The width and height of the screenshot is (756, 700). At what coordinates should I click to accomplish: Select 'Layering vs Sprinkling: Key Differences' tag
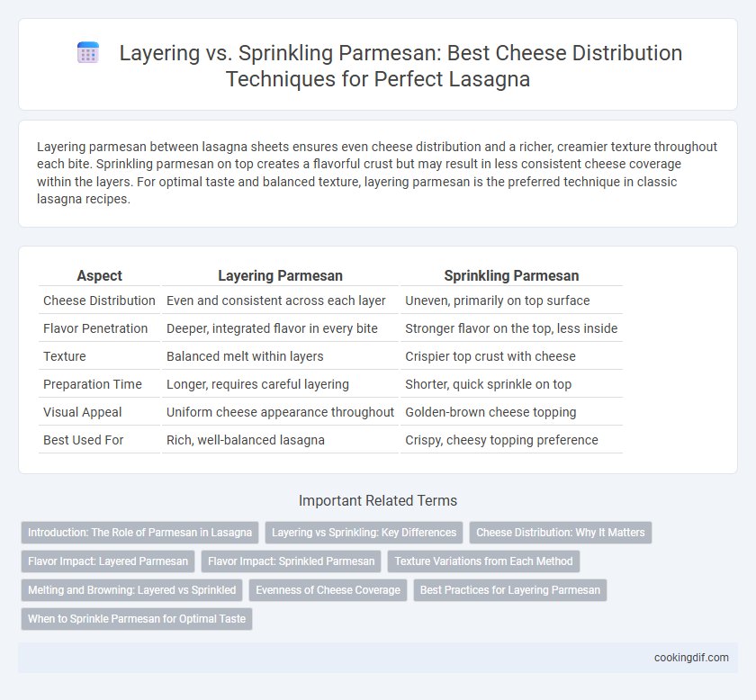[364, 533]
